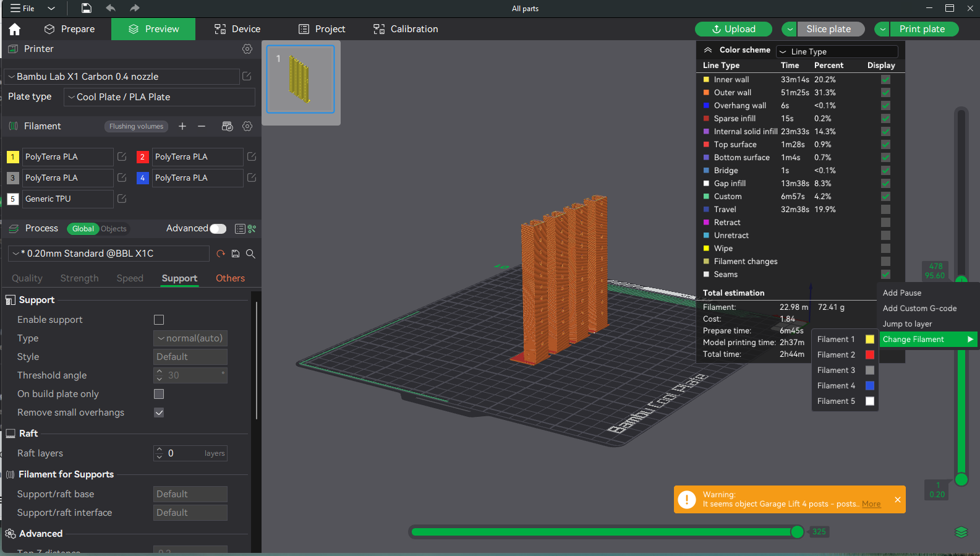Viewport: 980px width, 556px height.
Task: Select Jump to layer menu item
Action: [907, 324]
